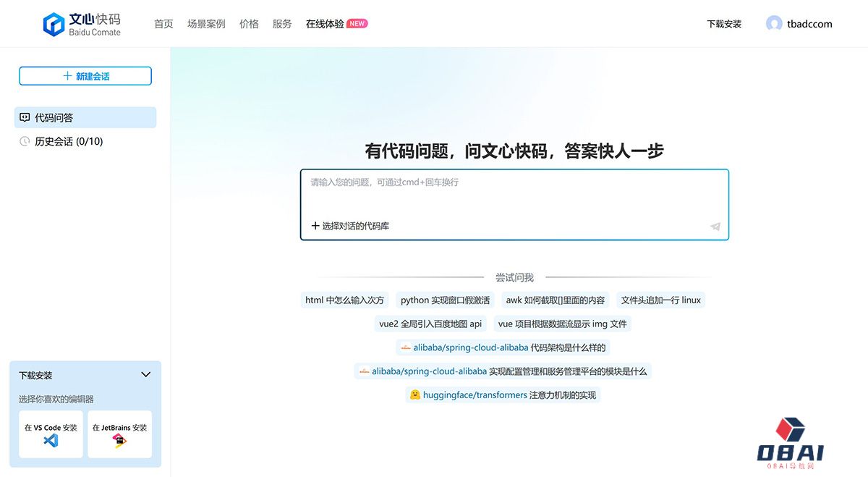
Task: Select the 代码问答 chat icon in sidebar
Action: pos(24,117)
